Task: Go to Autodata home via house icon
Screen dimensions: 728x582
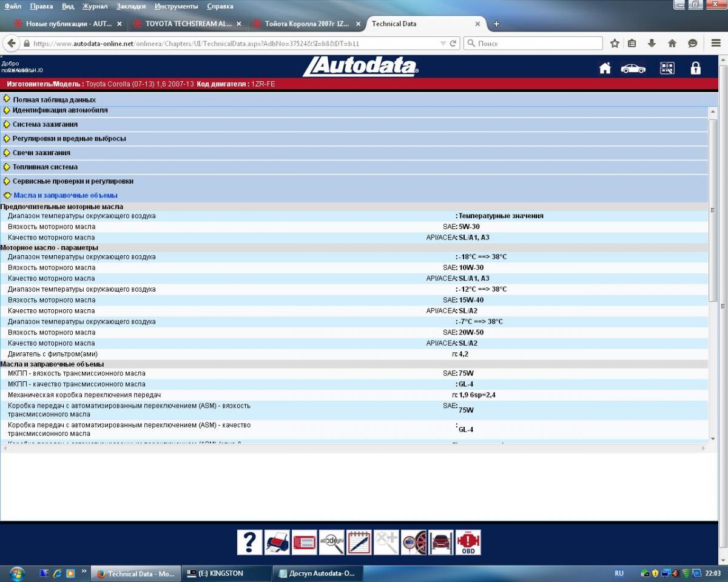Action: coord(605,68)
